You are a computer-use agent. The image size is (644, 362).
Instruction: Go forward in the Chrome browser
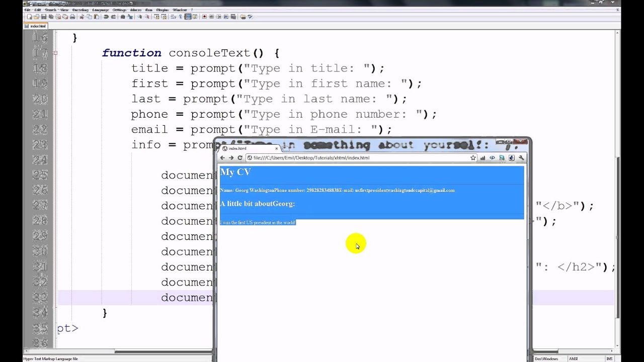click(231, 158)
